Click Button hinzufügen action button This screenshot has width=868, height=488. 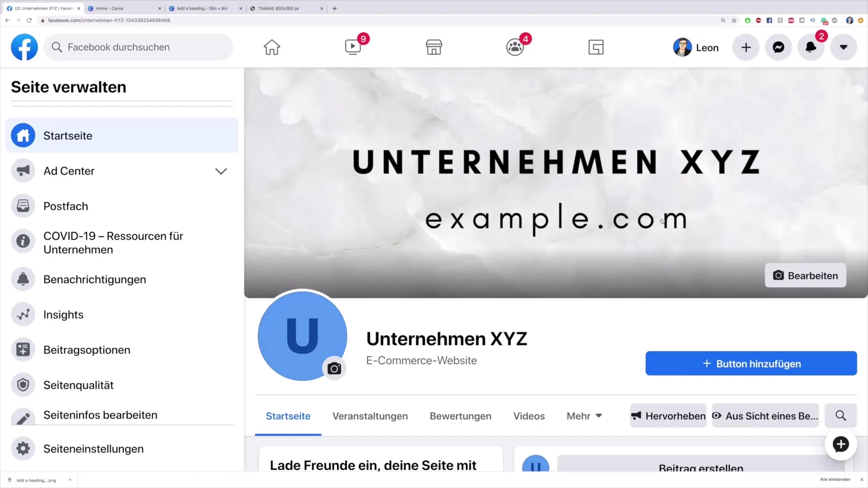751,363
